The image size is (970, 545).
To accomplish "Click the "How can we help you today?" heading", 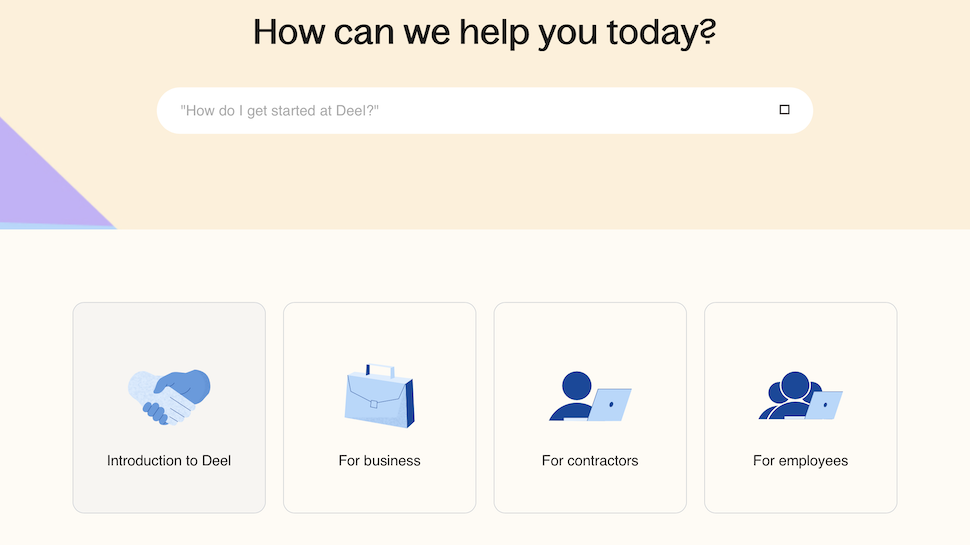I will tap(484, 32).
